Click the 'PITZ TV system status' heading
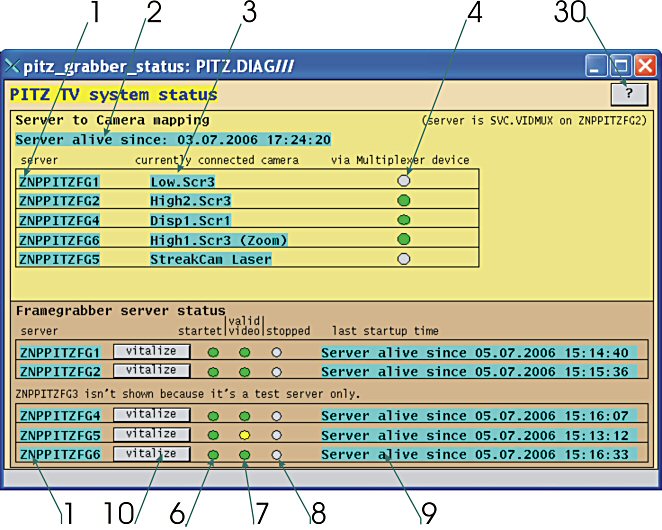The image size is (662, 530). (x=114, y=95)
